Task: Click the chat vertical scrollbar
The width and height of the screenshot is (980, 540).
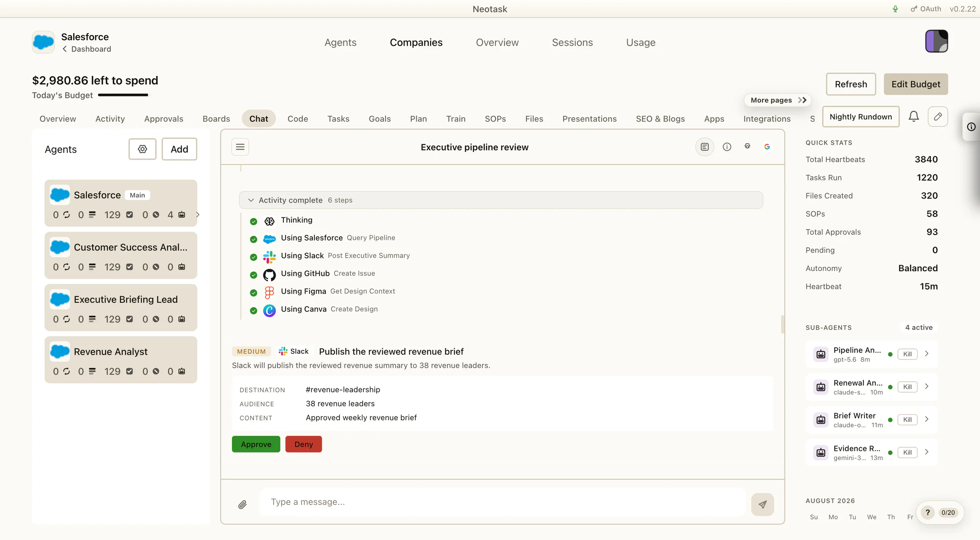Action: [x=782, y=324]
